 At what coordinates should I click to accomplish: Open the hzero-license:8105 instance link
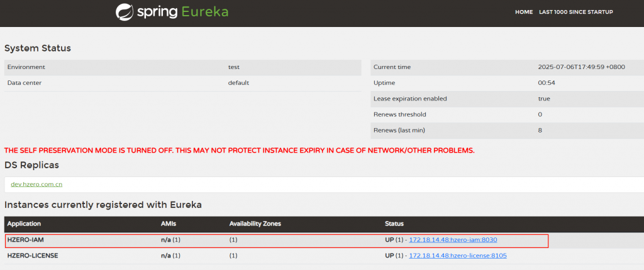pos(457,256)
